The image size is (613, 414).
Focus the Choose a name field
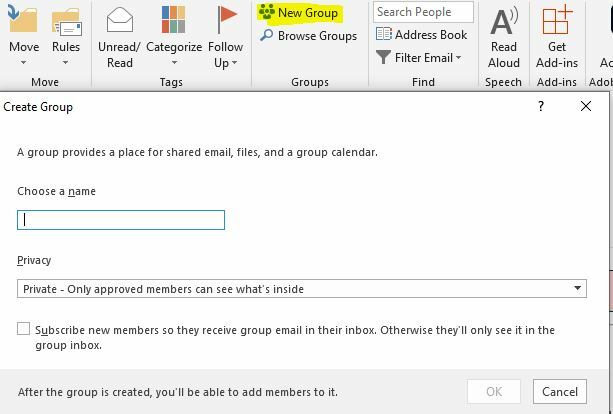[121, 220]
